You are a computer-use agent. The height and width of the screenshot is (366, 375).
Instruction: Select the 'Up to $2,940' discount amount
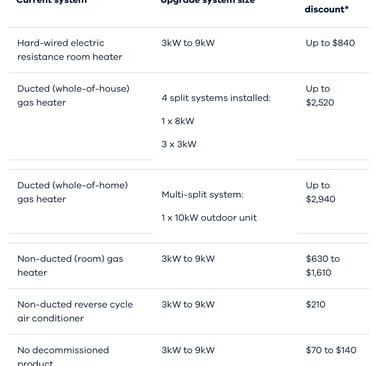click(x=320, y=192)
